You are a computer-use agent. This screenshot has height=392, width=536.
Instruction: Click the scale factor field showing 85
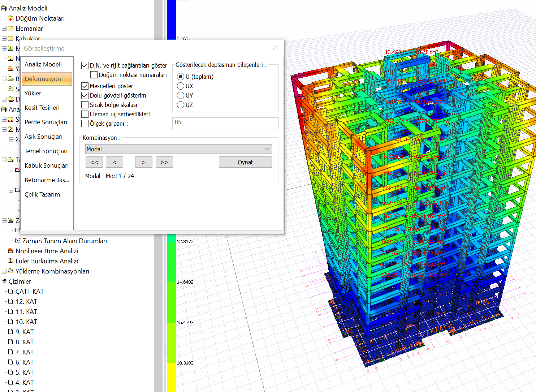[x=225, y=122]
